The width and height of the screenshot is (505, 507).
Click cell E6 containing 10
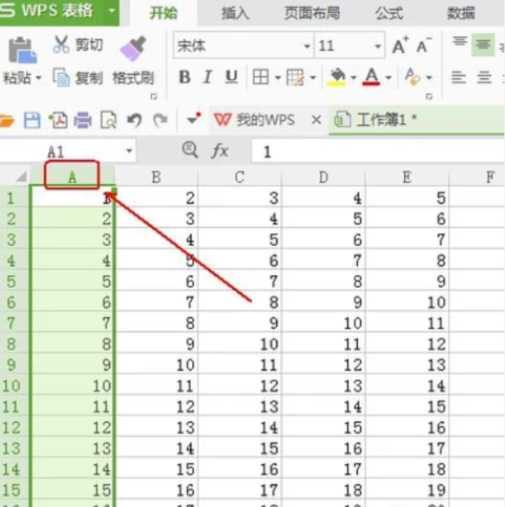pyautogui.click(x=407, y=302)
